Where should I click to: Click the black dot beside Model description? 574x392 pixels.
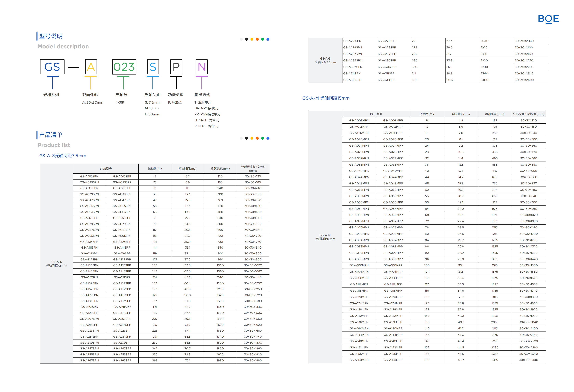246,39
